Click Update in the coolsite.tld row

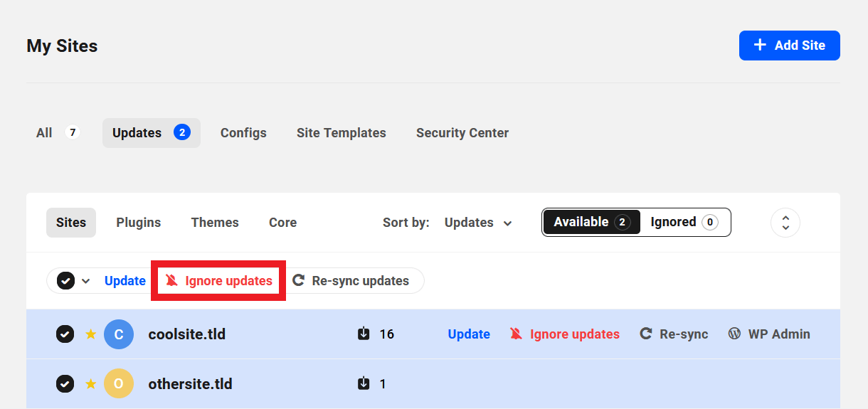tap(469, 334)
